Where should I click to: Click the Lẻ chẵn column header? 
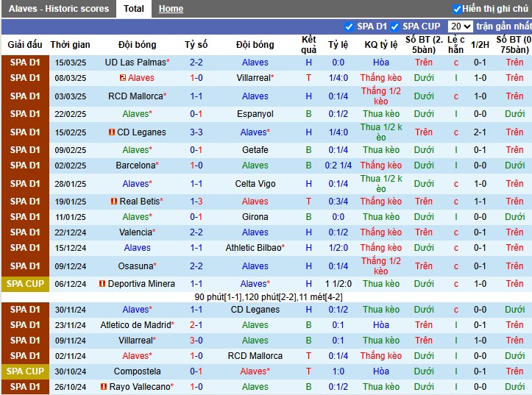click(455, 45)
